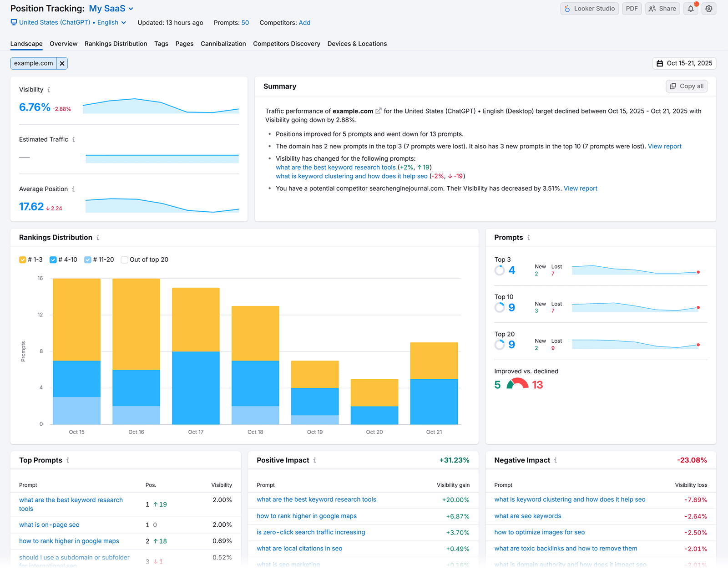Open the View report link about searchenginejournal.com

click(x=580, y=188)
